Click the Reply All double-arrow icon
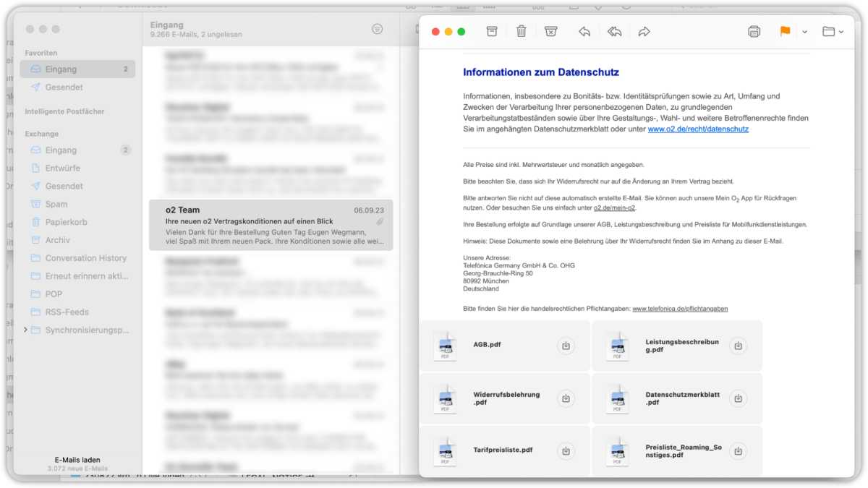The height and width of the screenshot is (488, 868). [x=614, y=31]
